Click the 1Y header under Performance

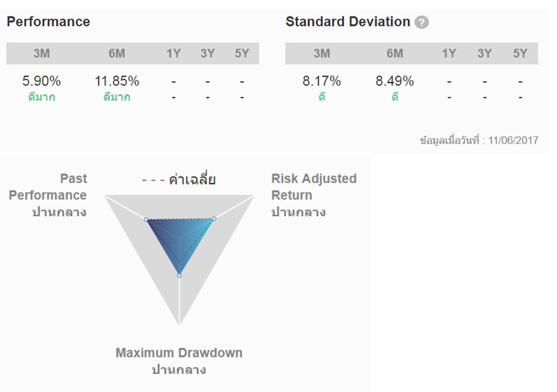(173, 54)
